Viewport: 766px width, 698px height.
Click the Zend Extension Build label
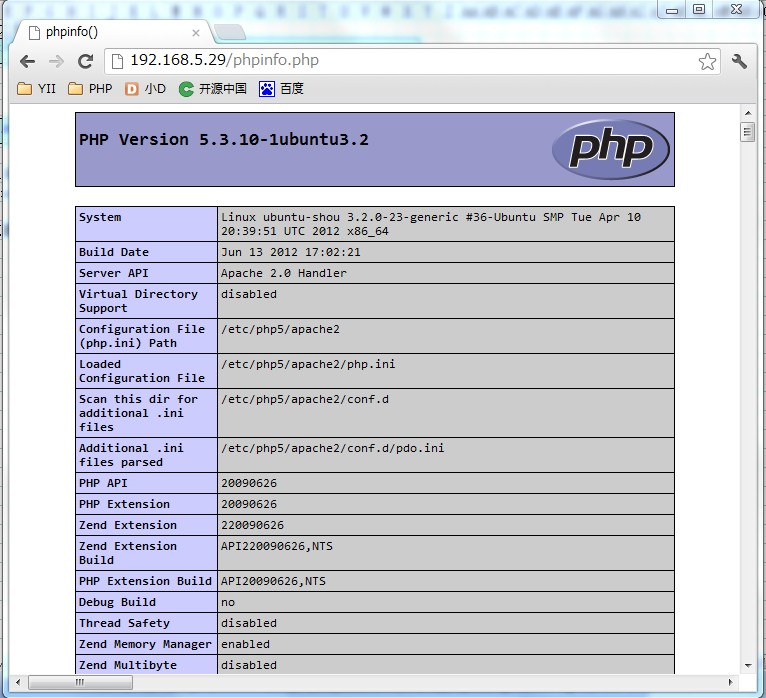pos(128,553)
